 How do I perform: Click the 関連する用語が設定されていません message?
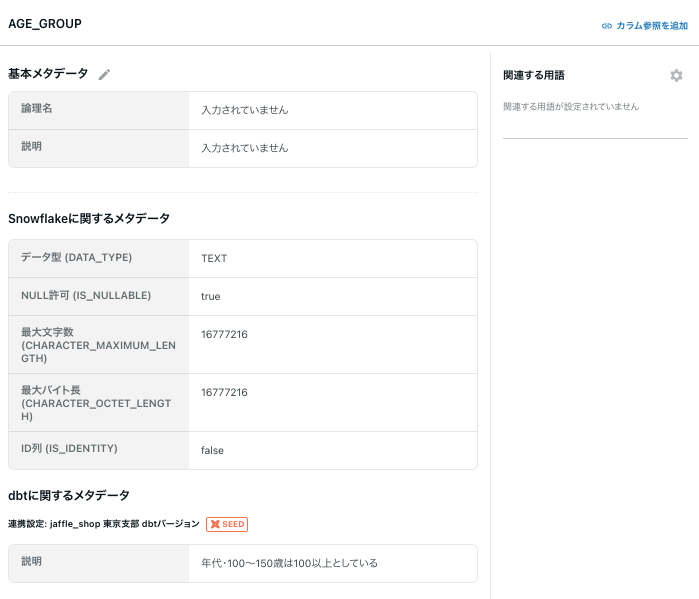pos(571,107)
